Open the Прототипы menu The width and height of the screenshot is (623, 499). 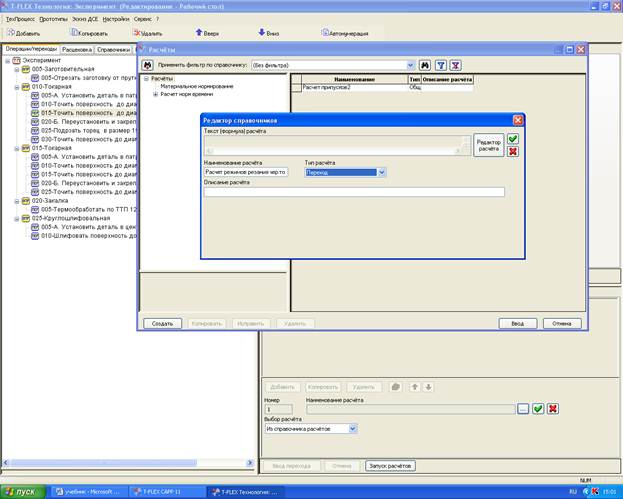point(53,19)
